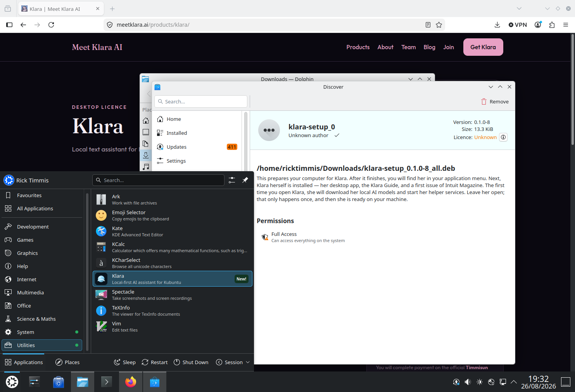The width and height of the screenshot is (575, 392).
Task: Click Restart in the launcher
Action: pyautogui.click(x=155, y=362)
